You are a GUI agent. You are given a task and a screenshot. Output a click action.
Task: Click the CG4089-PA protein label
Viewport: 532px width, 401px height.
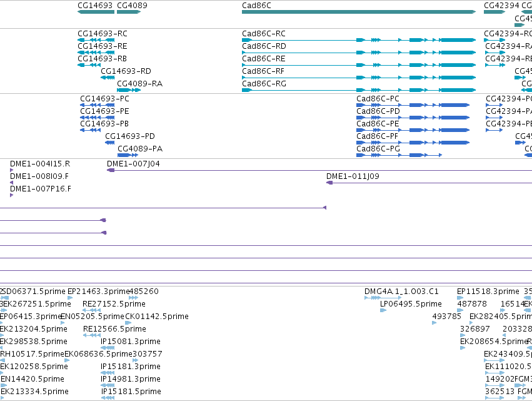(x=140, y=149)
